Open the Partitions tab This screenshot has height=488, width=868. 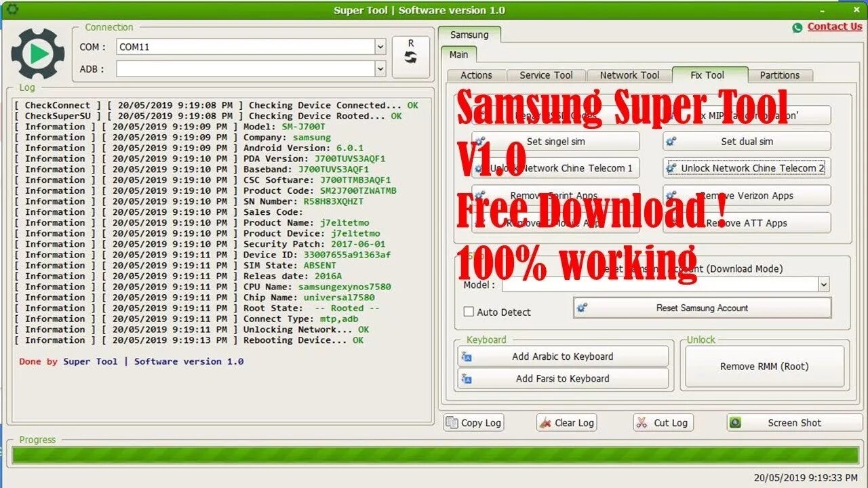tap(780, 75)
